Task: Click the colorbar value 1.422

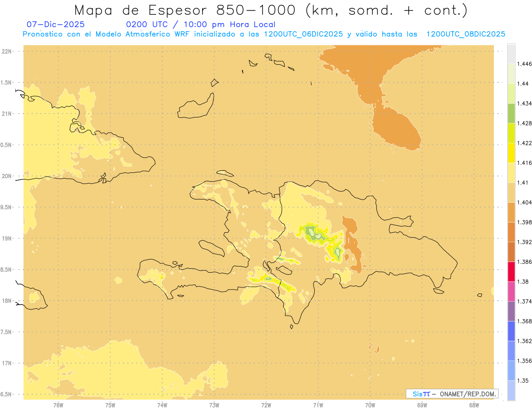Action: click(x=525, y=143)
